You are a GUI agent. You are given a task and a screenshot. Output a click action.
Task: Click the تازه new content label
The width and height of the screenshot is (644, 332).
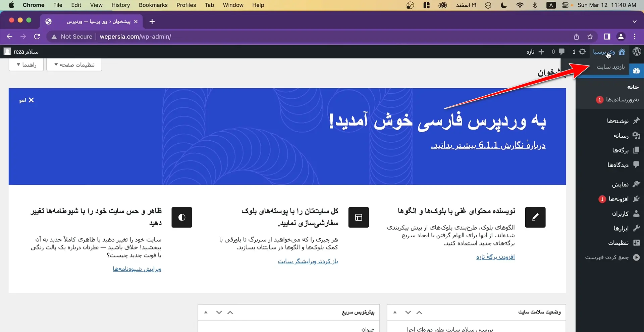[530, 52]
